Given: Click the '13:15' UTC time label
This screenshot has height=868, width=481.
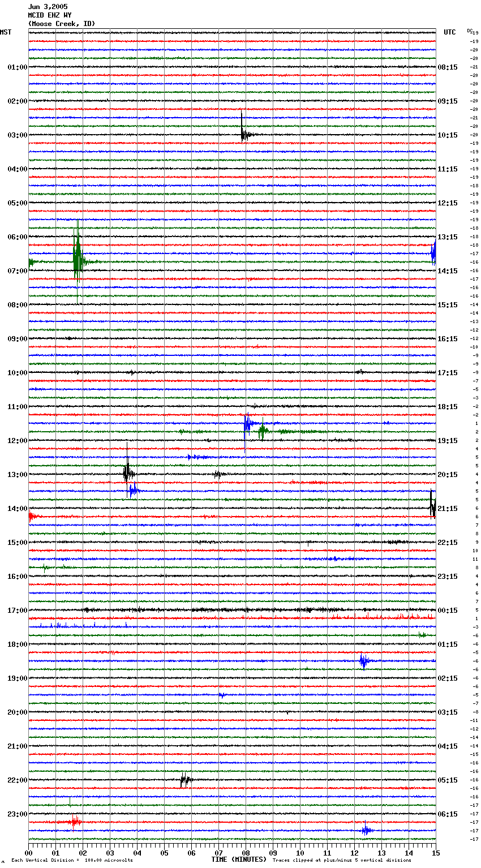Looking at the screenshot, I should tap(448, 237).
